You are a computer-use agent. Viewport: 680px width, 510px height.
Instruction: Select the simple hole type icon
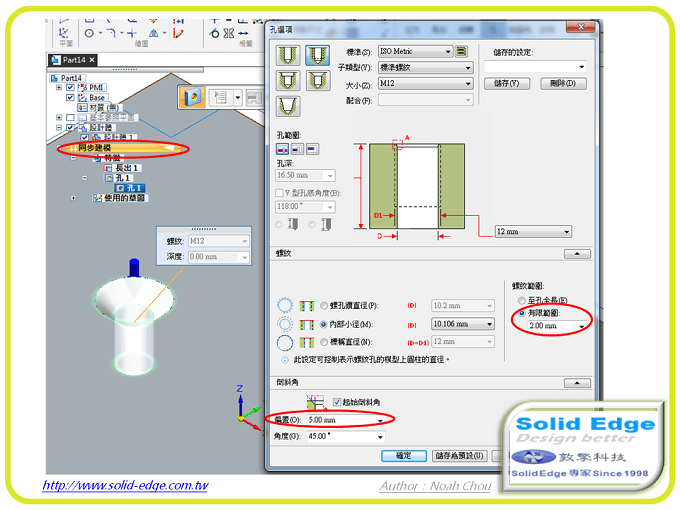pyautogui.click(x=290, y=54)
